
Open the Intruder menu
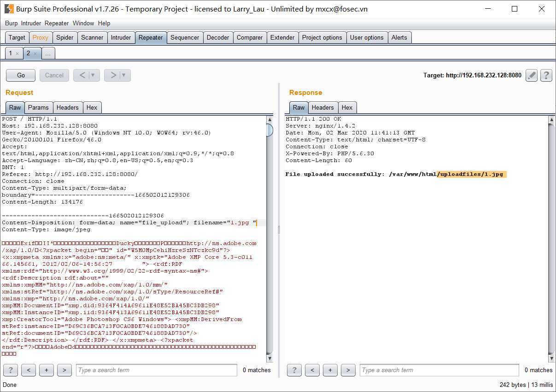pyautogui.click(x=31, y=23)
